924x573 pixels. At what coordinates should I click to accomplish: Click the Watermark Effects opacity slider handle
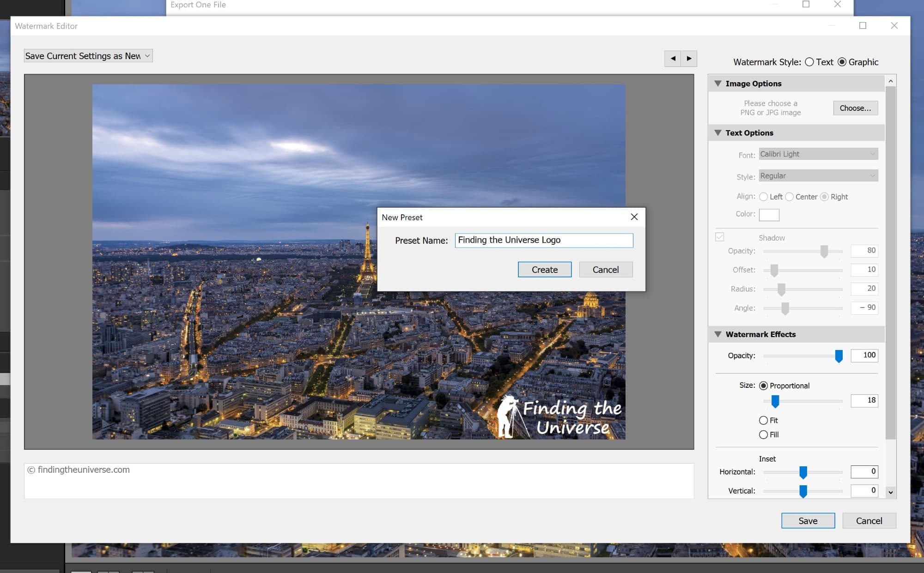coord(839,356)
